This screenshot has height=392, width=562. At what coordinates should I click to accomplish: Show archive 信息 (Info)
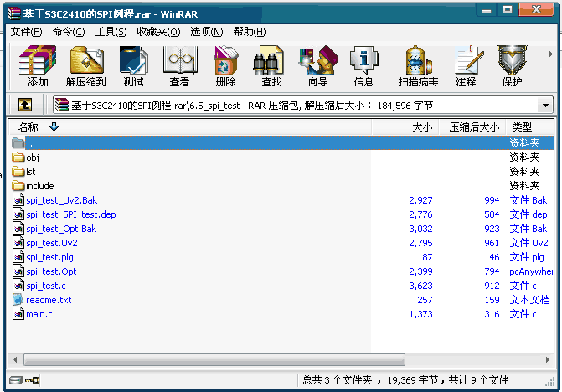coord(363,66)
